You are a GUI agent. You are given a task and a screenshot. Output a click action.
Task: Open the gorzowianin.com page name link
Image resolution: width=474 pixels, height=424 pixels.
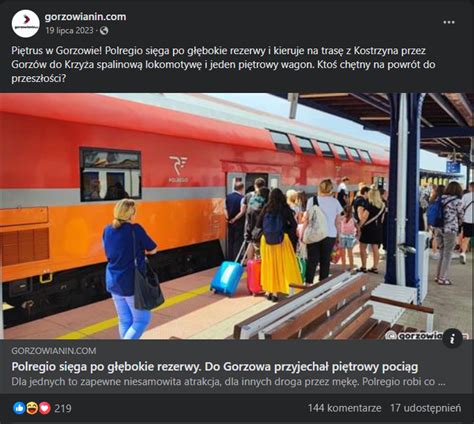tap(85, 17)
